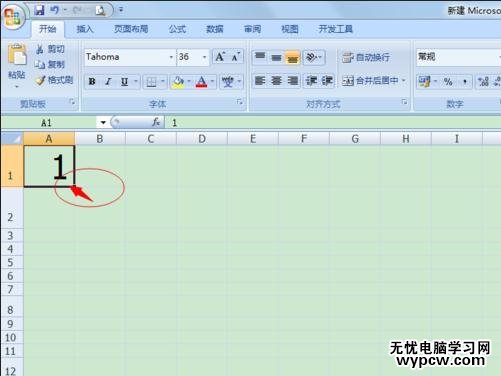
Task: Activate 格式刷 format painter
Action: [x=55, y=80]
